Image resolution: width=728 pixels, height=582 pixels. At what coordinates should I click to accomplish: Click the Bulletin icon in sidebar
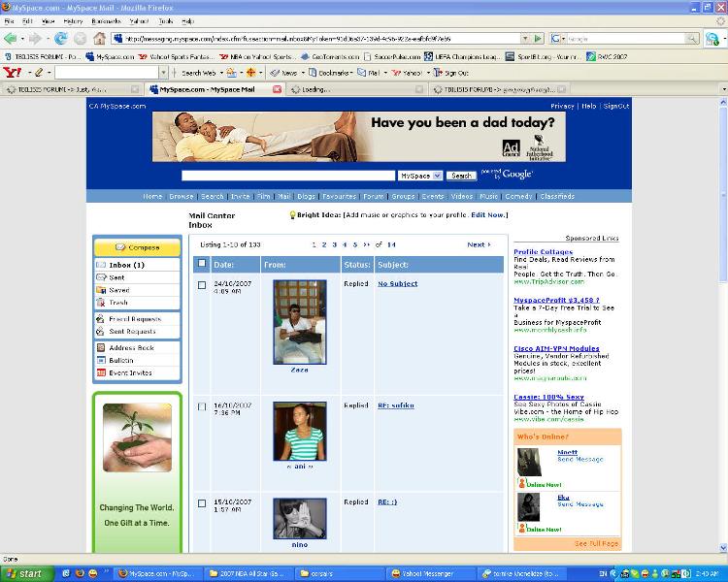101,360
